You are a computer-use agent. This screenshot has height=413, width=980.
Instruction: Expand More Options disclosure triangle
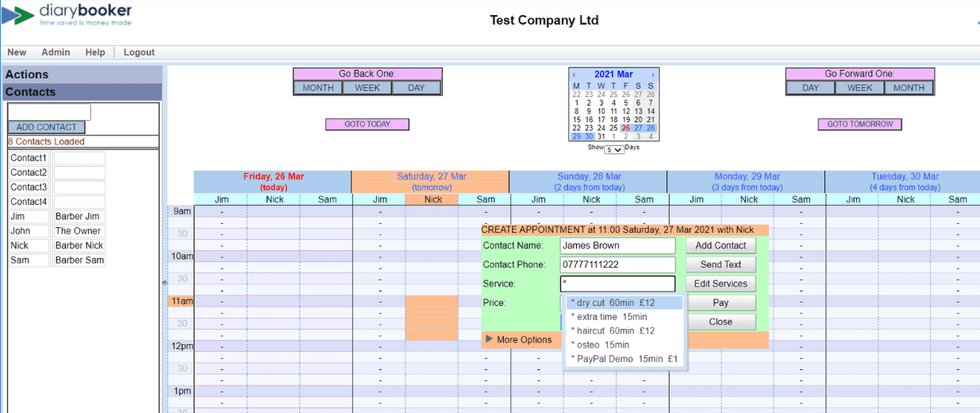click(x=489, y=340)
